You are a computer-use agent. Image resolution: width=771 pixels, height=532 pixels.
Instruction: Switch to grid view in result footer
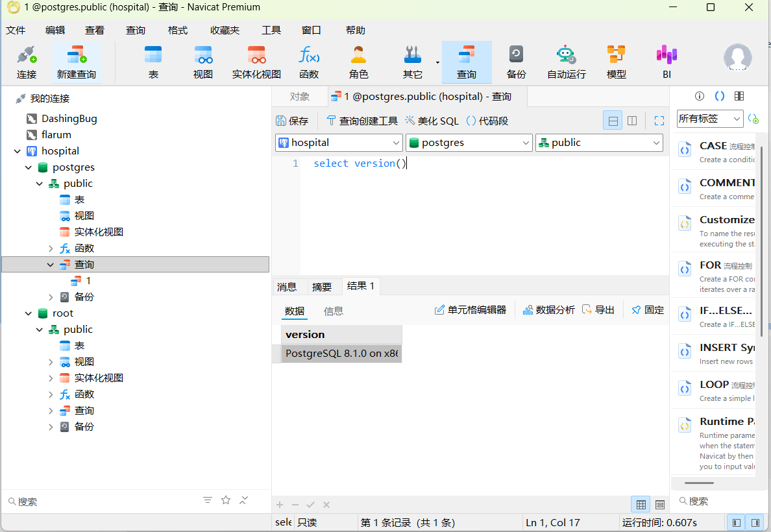pos(641,505)
